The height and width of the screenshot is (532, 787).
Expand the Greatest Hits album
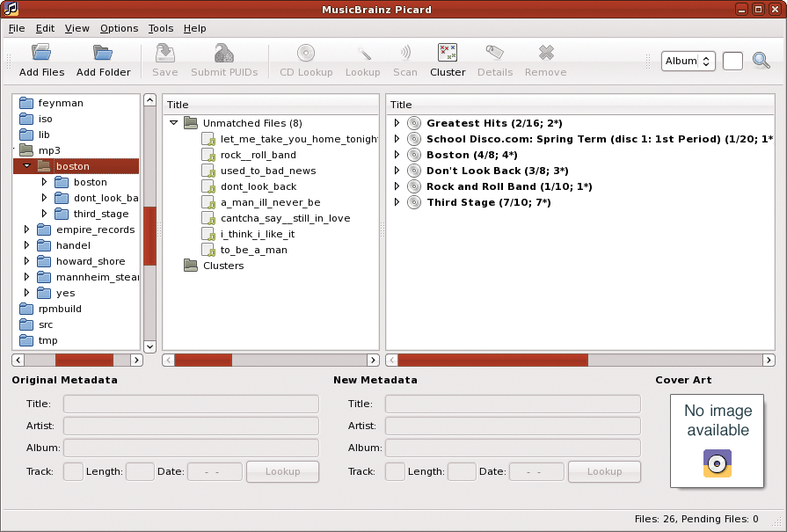click(397, 123)
